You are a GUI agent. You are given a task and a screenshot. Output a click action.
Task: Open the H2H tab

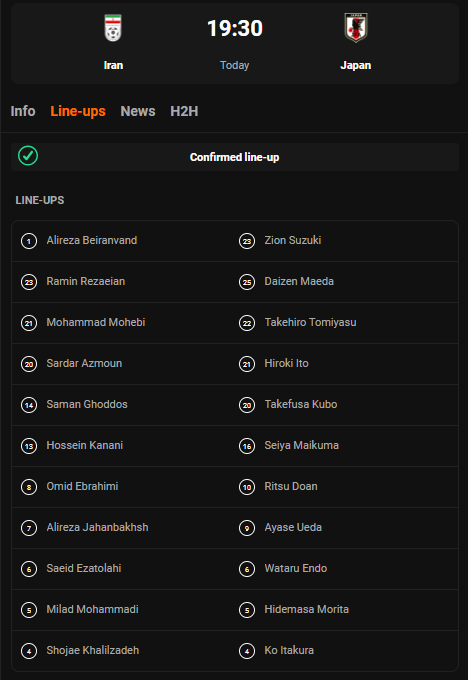[184, 111]
